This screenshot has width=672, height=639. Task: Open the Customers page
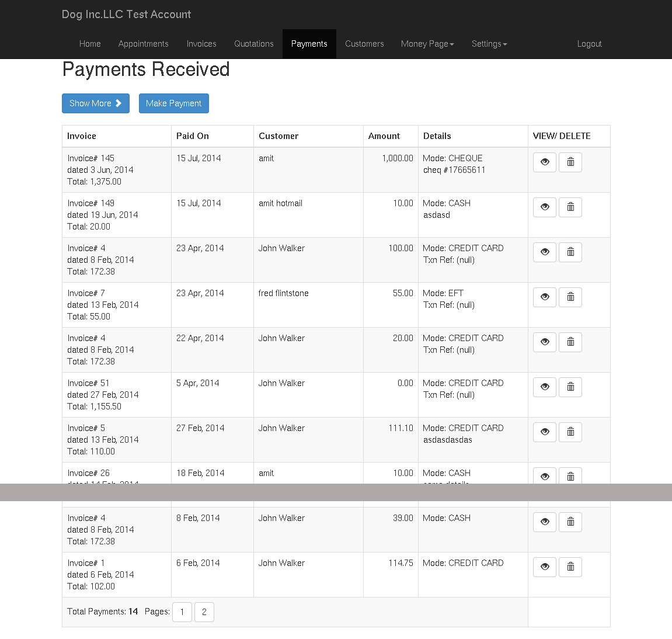[x=364, y=44]
